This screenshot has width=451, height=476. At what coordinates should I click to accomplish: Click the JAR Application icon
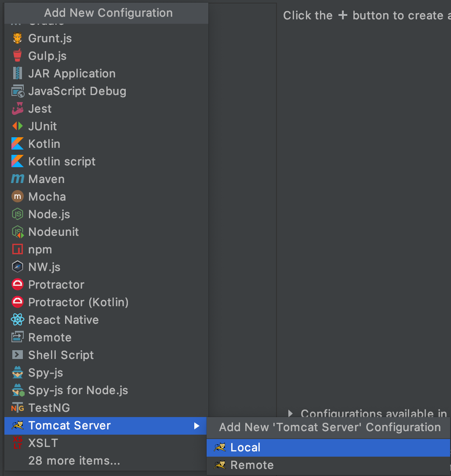[17, 73]
